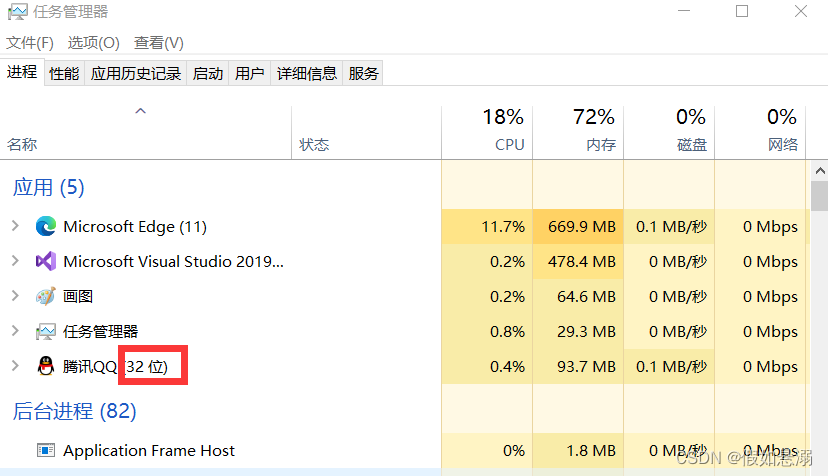Click the 29.3 MB memory value
This screenshot has height=476, width=828.
point(586,332)
